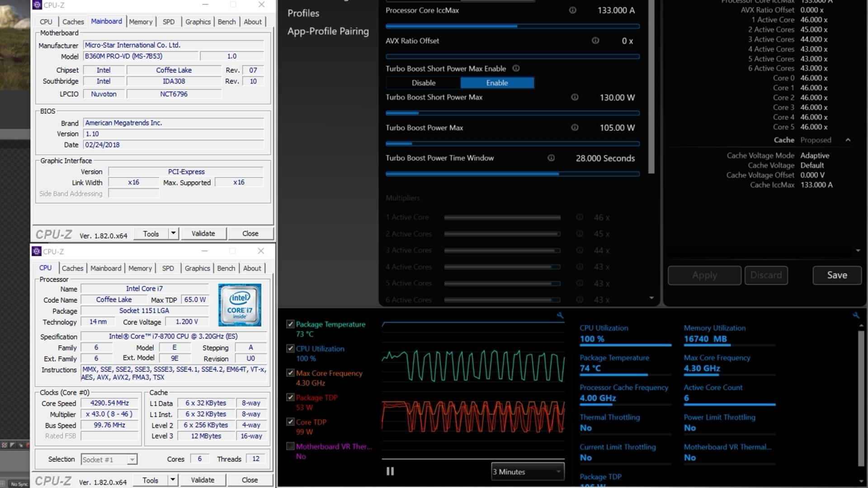Pause the monitoring graph

[390, 471]
